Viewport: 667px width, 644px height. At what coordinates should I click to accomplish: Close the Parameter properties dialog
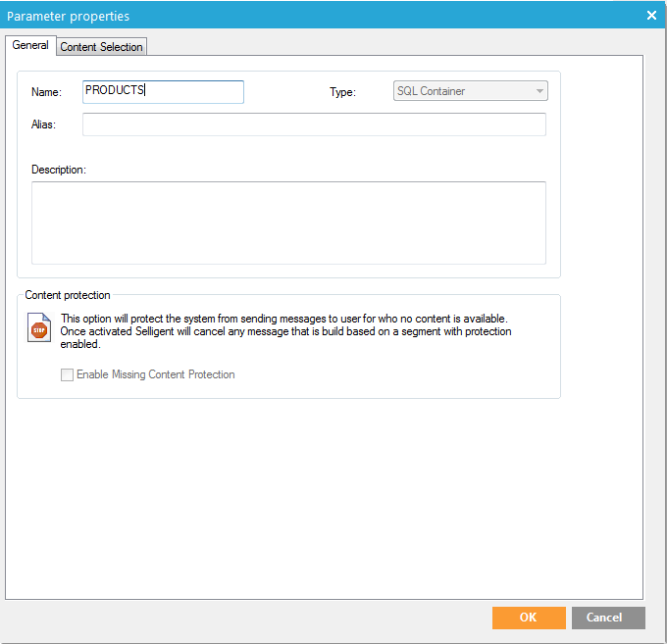point(651,15)
